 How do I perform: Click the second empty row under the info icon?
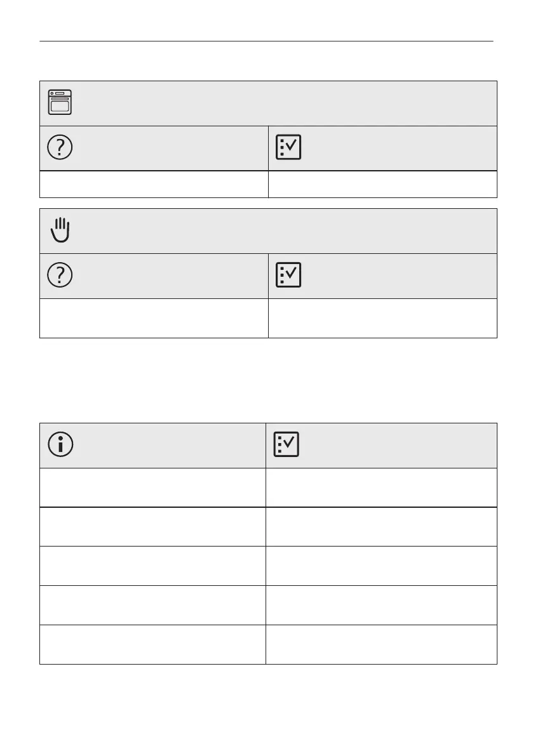tap(152, 527)
